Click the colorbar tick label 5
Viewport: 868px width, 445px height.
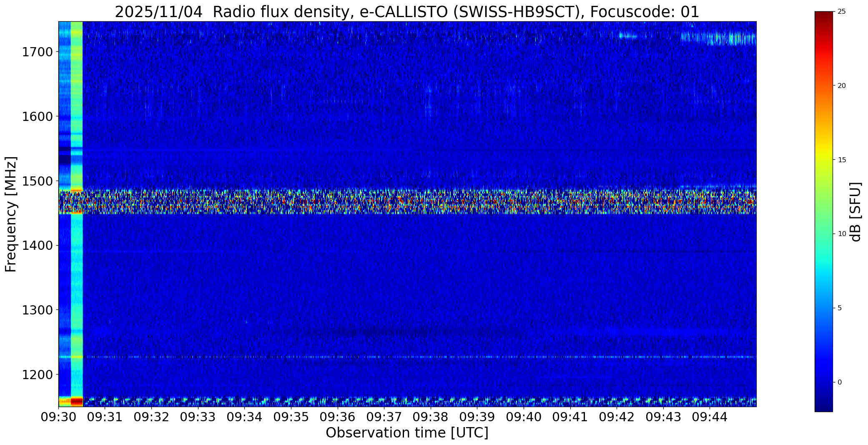coord(840,308)
